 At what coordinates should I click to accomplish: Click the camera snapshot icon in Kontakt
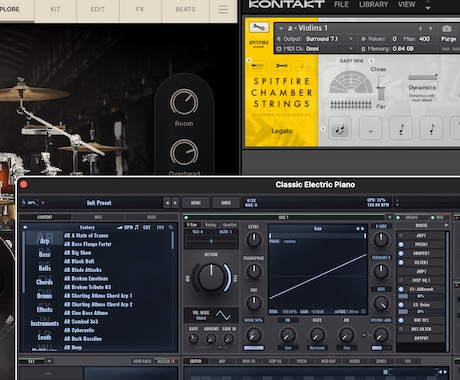point(447,28)
